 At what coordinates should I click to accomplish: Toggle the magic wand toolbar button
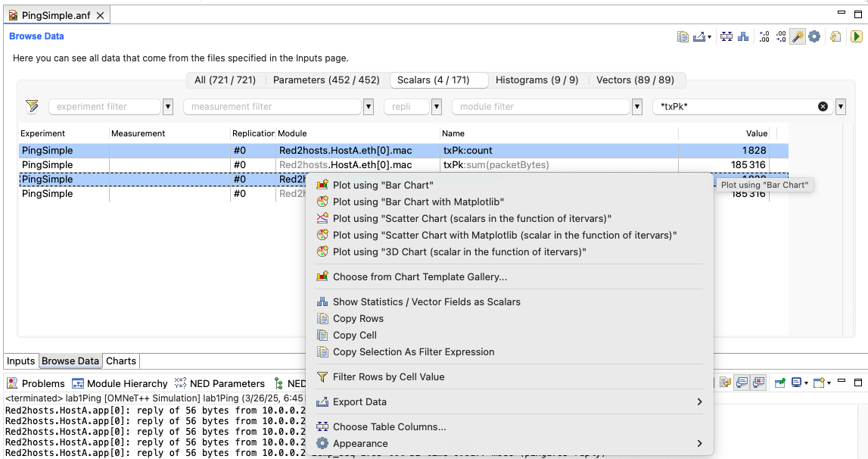point(797,36)
